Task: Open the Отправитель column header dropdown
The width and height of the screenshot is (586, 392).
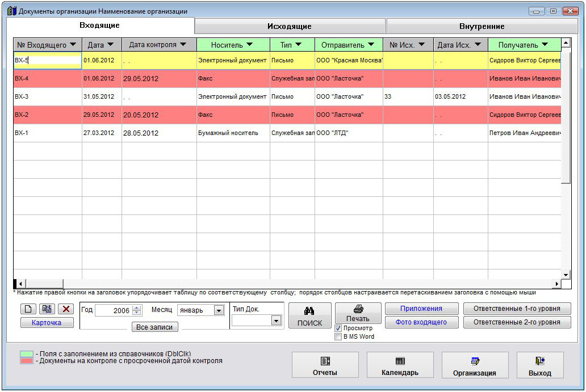Action: [371, 45]
